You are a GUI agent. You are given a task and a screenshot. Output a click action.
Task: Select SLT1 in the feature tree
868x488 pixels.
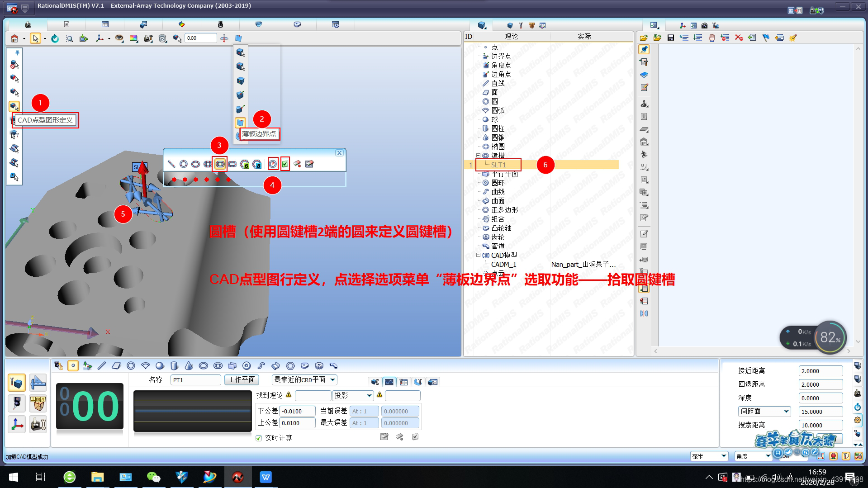(498, 165)
